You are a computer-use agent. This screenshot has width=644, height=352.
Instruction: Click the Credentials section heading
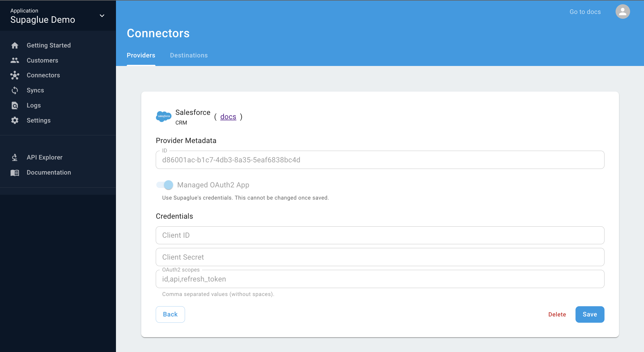(174, 216)
